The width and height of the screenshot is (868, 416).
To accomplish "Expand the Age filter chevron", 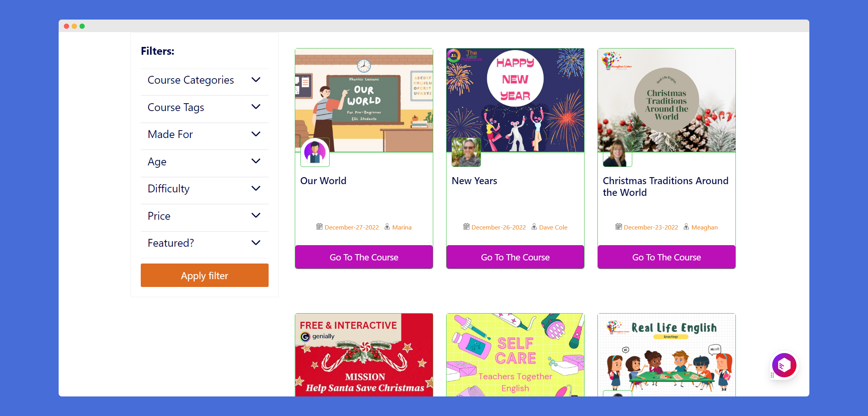I will [256, 161].
